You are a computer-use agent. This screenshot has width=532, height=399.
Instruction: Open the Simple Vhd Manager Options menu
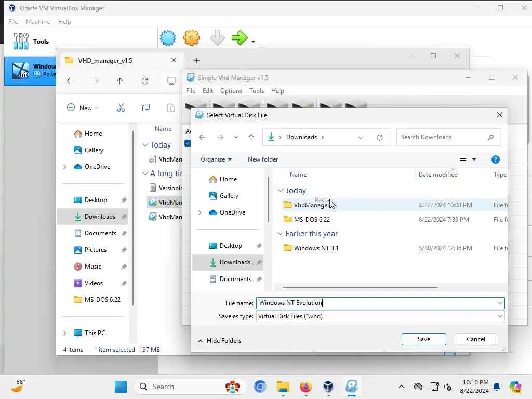(231, 91)
